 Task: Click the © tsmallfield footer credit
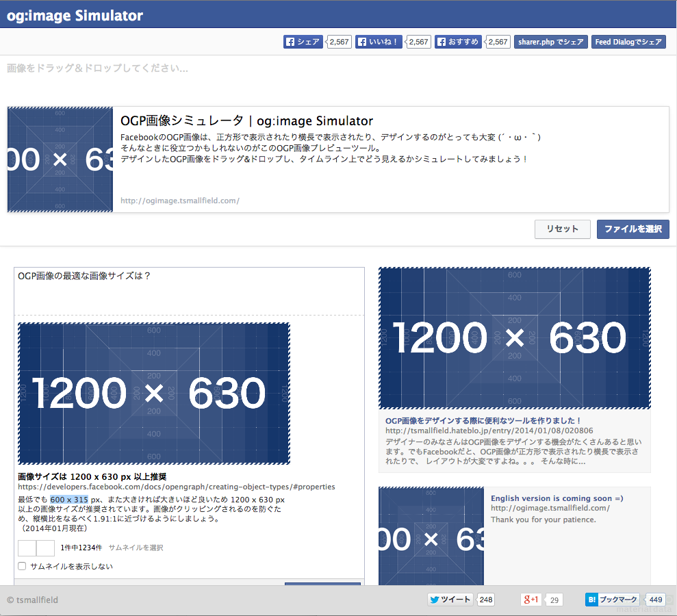[32, 600]
